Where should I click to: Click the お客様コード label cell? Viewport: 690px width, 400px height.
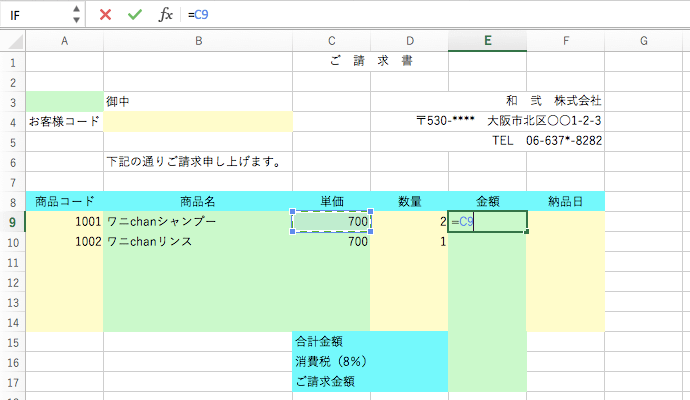pyautogui.click(x=65, y=121)
